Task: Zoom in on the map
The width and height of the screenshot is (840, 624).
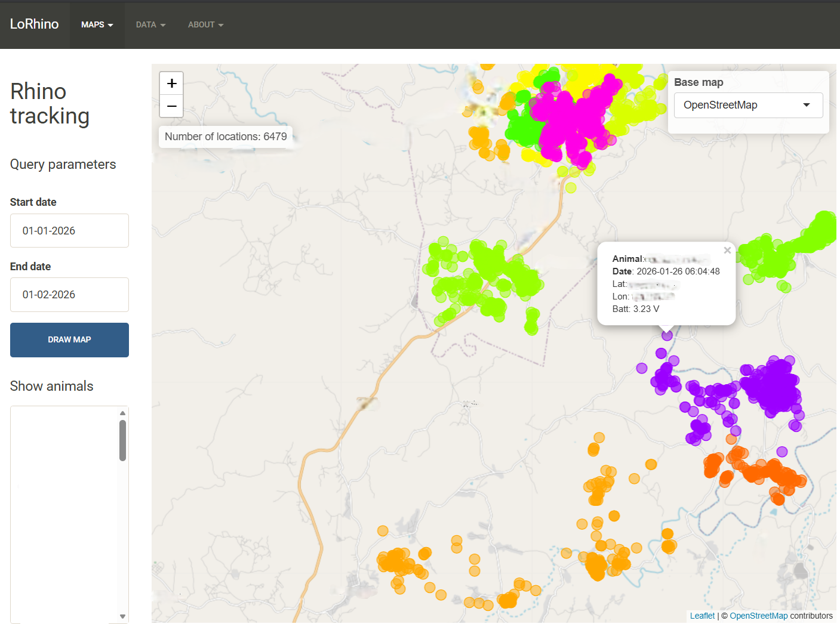Action: pyautogui.click(x=171, y=84)
